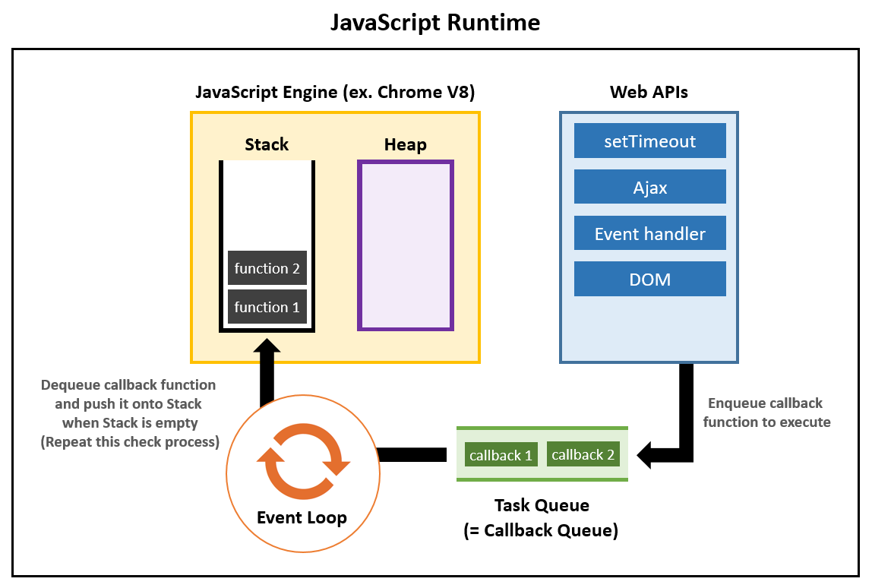Click the Task Queue label text
Image resolution: width=872 pixels, height=588 pixels.
(541, 504)
